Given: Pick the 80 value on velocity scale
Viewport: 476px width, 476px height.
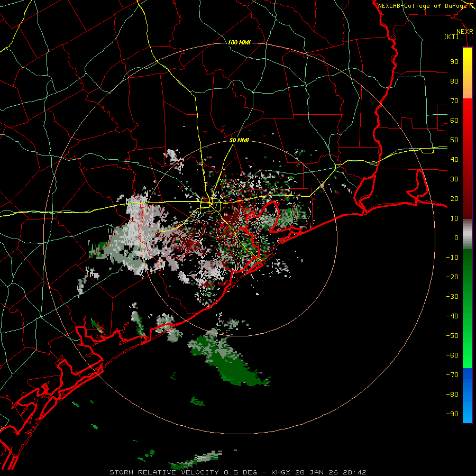Looking at the screenshot, I should pyautogui.click(x=454, y=81).
